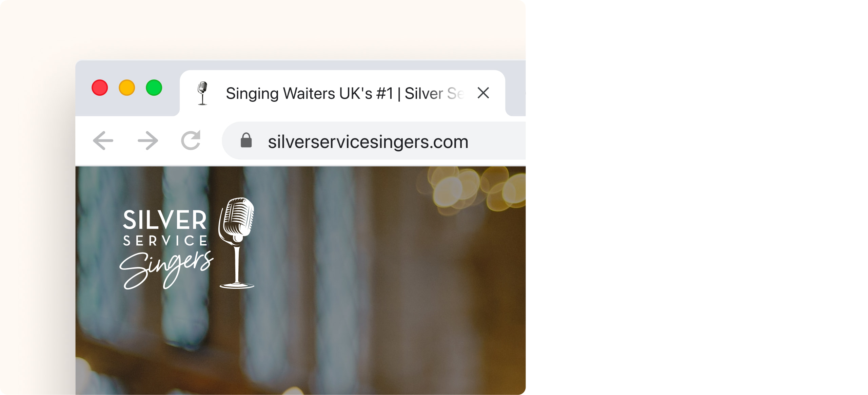
Task: Click the "SERVICE" text in the logo
Action: (x=165, y=241)
